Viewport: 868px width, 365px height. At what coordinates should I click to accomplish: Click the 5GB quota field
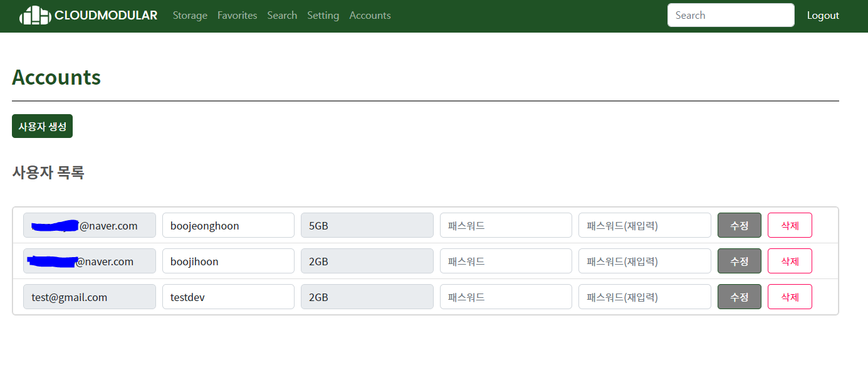(367, 225)
